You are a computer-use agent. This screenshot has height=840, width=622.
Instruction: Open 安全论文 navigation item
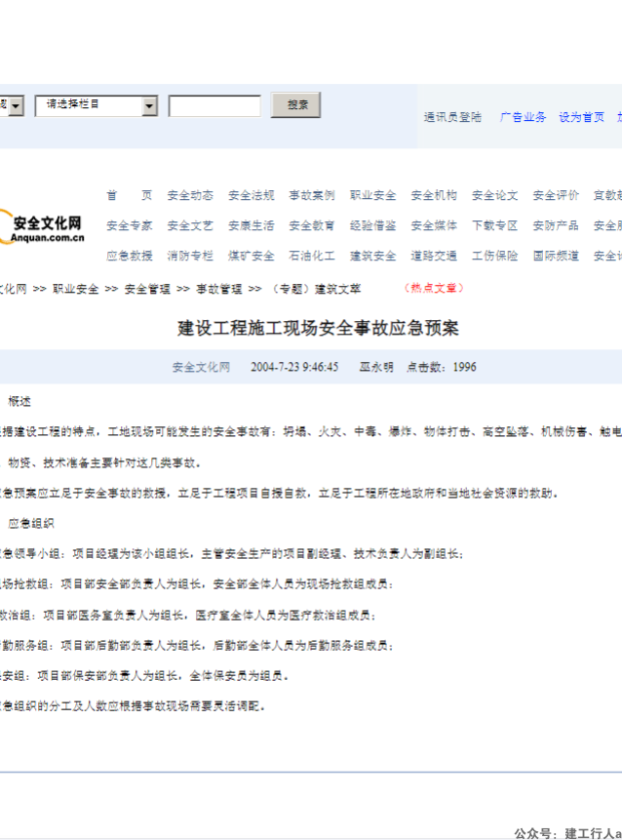(495, 195)
